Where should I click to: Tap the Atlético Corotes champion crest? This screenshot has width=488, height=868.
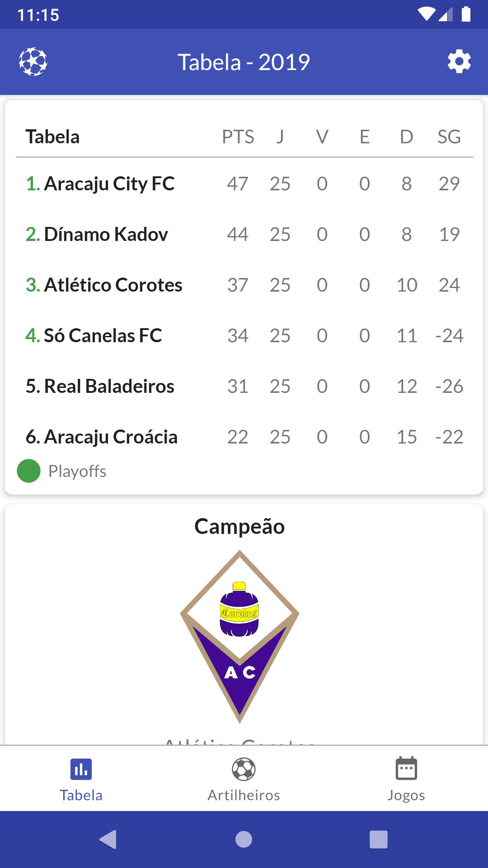(x=239, y=637)
